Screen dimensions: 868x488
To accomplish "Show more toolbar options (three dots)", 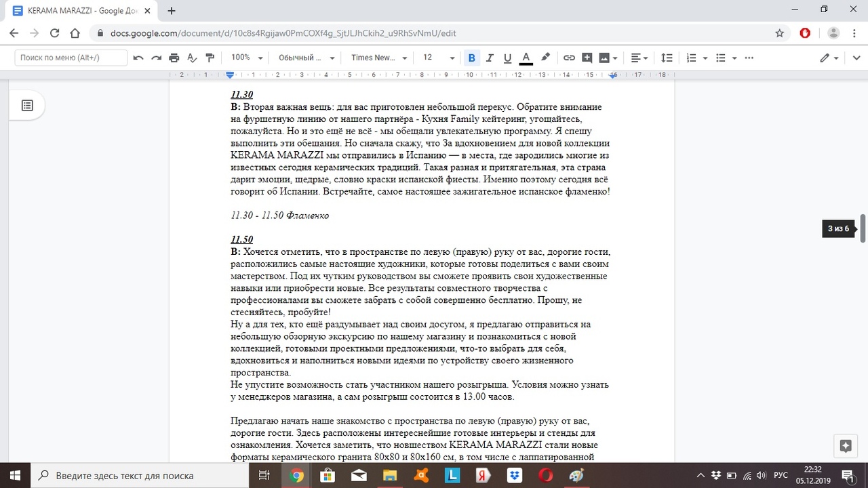I will pos(751,58).
